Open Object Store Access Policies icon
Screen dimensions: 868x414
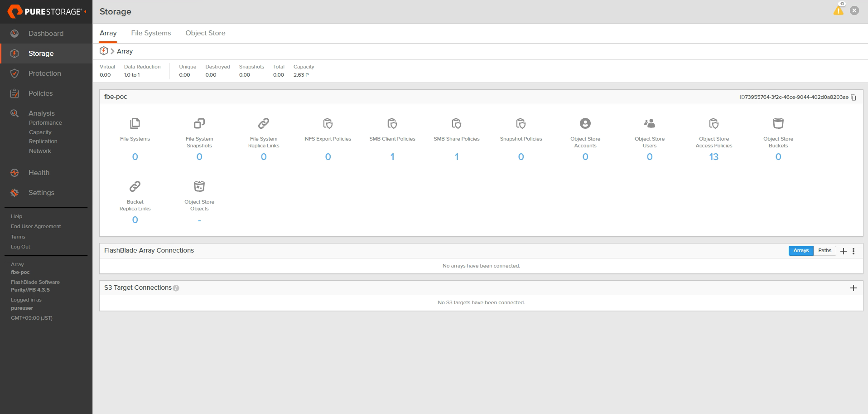coord(714,123)
